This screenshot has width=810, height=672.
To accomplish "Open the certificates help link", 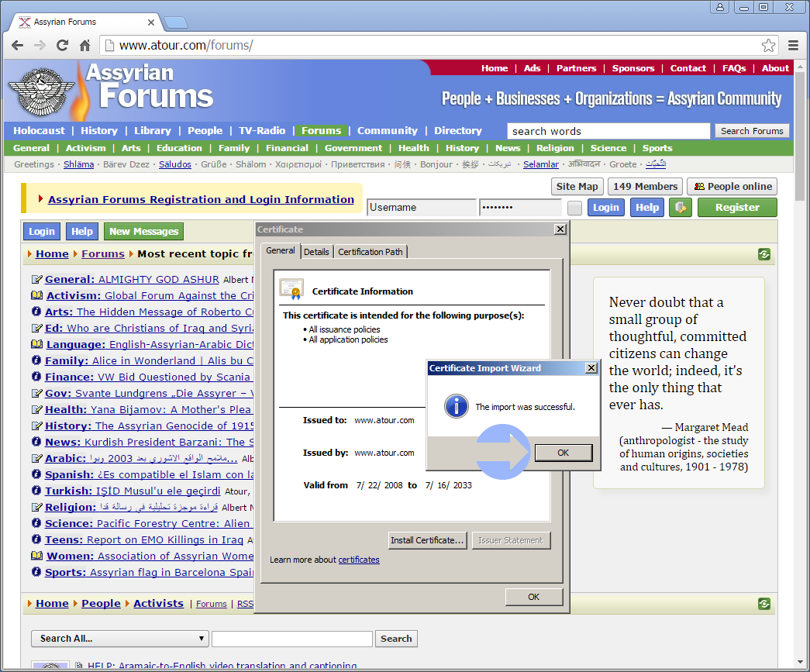I will pyautogui.click(x=359, y=560).
